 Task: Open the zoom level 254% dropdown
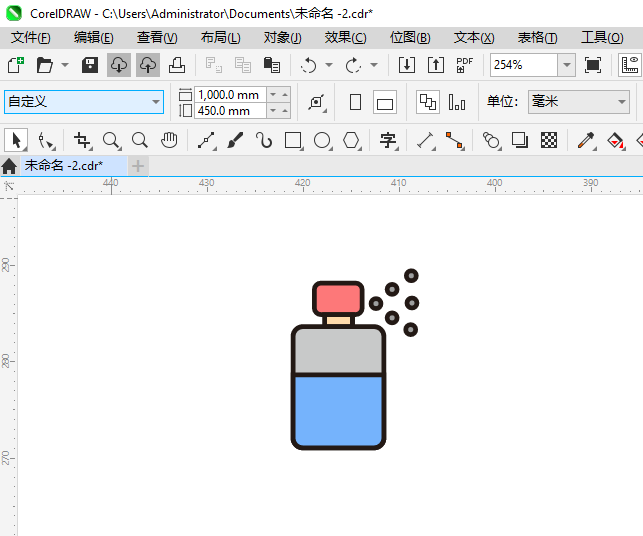coord(567,65)
